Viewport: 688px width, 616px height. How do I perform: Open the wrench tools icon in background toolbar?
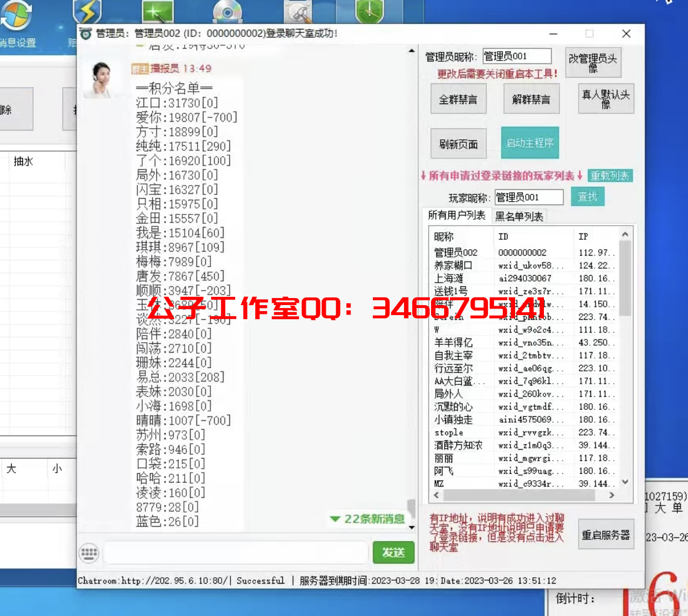coord(298,11)
